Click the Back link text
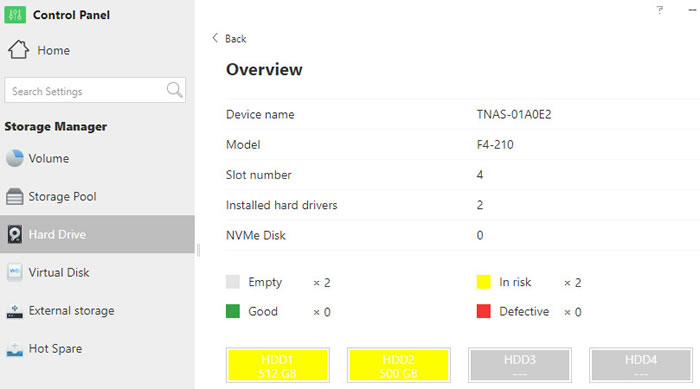The height and width of the screenshot is (389, 700). [235, 39]
